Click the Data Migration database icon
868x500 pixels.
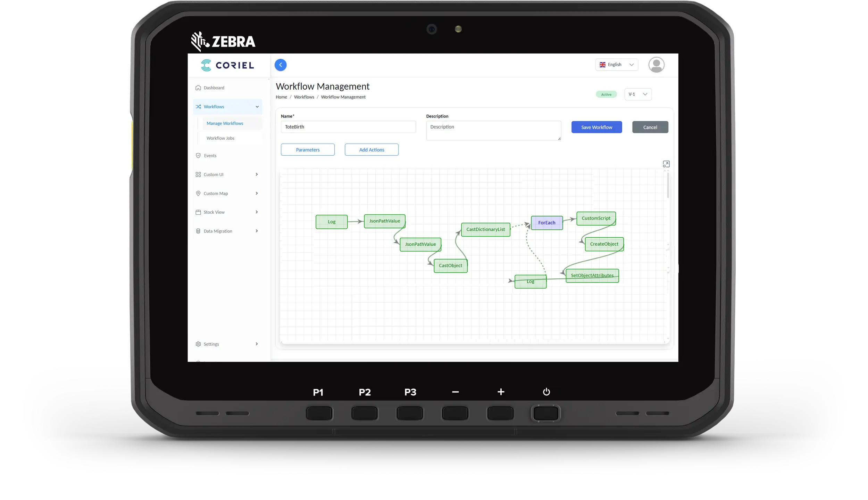click(x=198, y=231)
